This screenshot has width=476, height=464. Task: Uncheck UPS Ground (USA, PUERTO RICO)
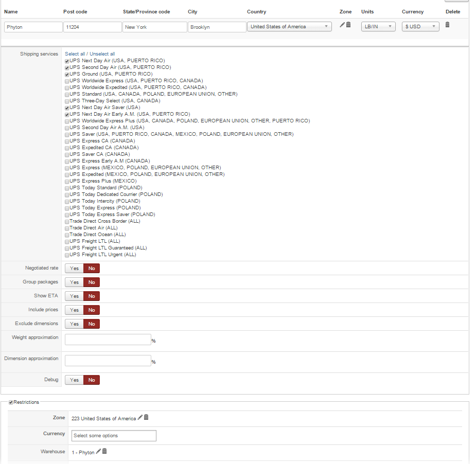click(x=67, y=75)
